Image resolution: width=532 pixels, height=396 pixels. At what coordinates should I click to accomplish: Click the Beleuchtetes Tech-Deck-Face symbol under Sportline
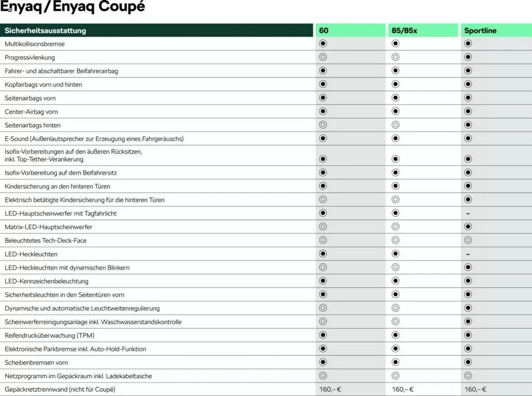(x=468, y=240)
